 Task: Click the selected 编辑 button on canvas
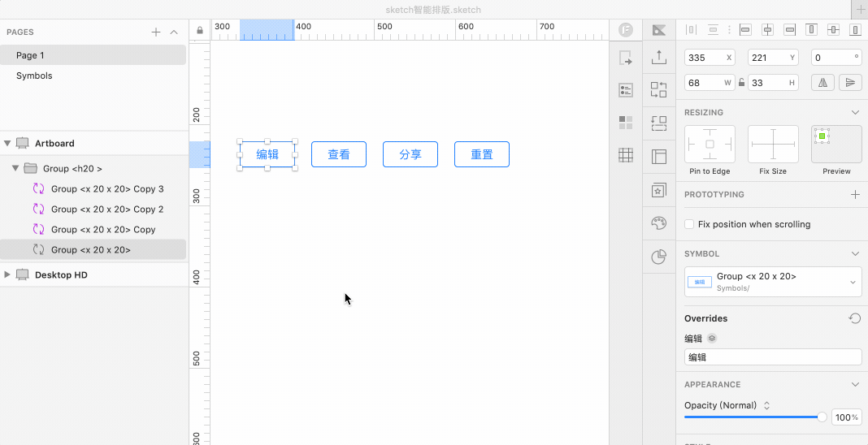click(x=267, y=154)
